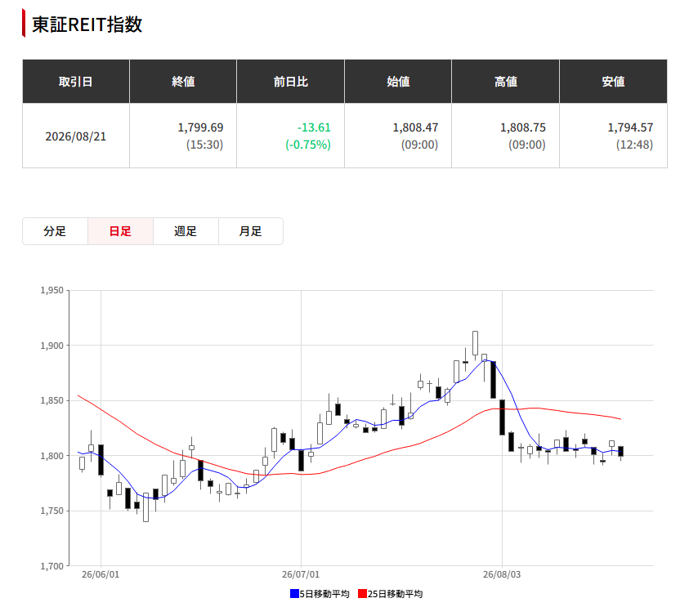
Task: Click the 1,850 y-axis label
Action: (x=52, y=401)
